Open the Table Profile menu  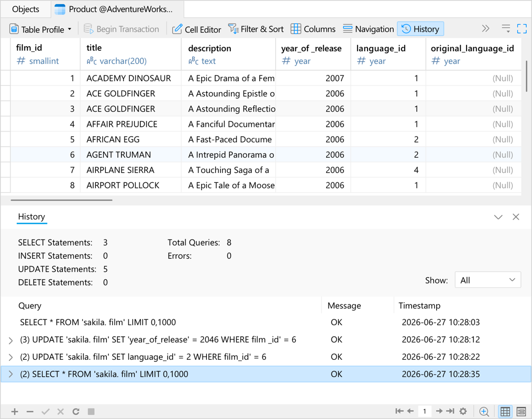[41, 29]
